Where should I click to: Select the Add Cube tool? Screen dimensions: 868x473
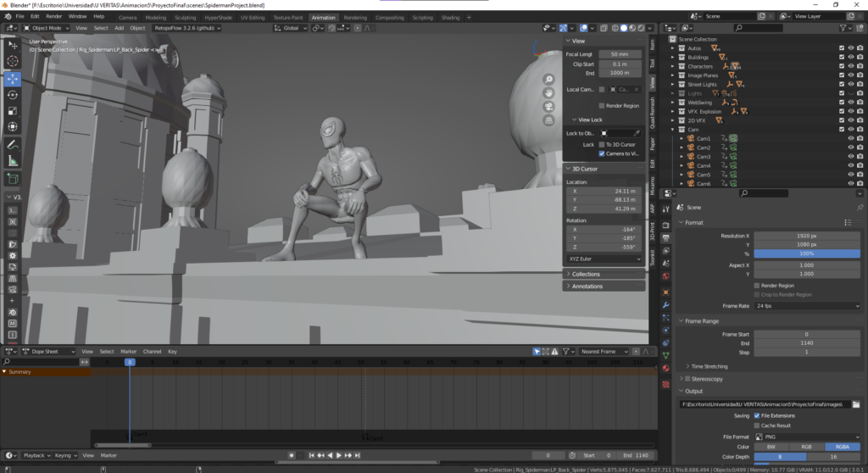(12, 179)
